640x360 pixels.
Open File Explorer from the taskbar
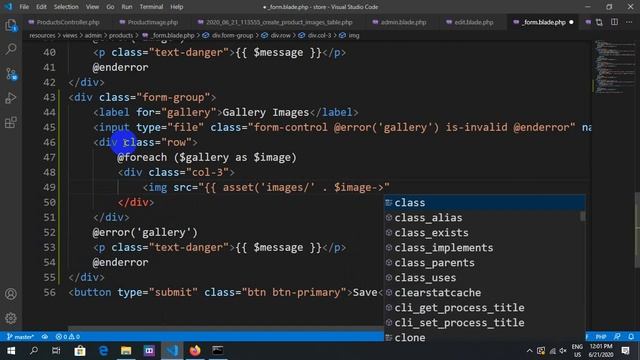point(126,351)
